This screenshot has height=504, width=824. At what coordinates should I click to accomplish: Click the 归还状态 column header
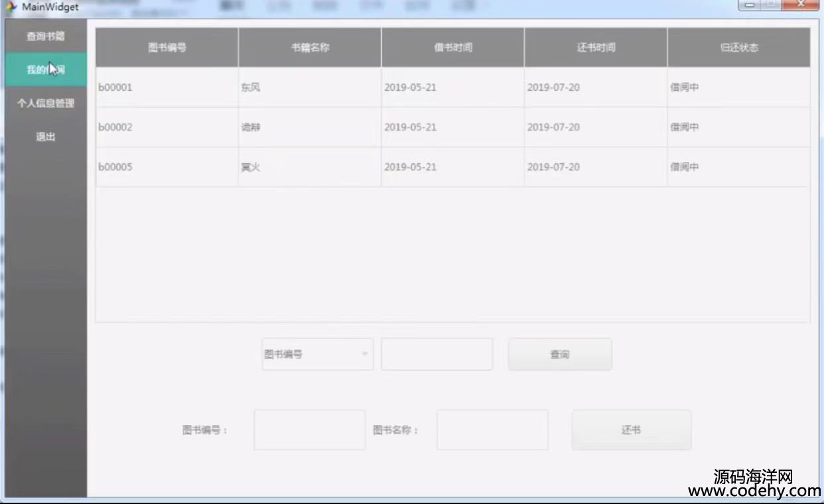click(x=739, y=48)
